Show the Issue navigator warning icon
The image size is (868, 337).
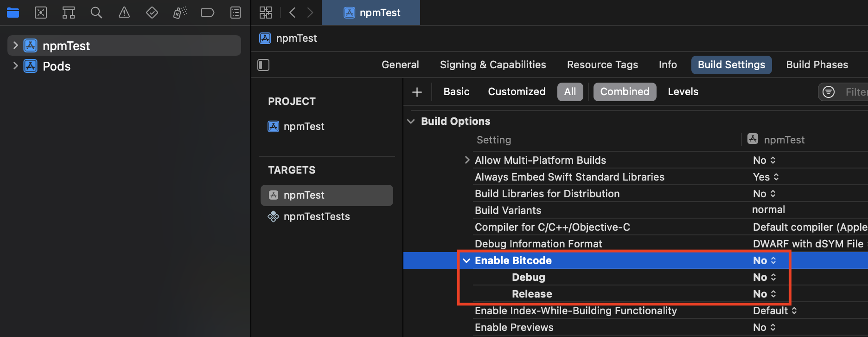124,13
